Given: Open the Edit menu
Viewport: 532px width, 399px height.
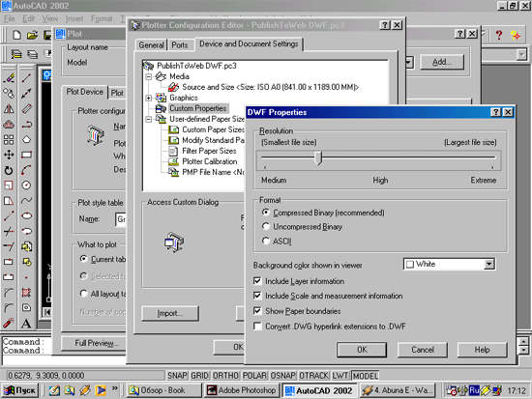Looking at the screenshot, I should click(28, 19).
